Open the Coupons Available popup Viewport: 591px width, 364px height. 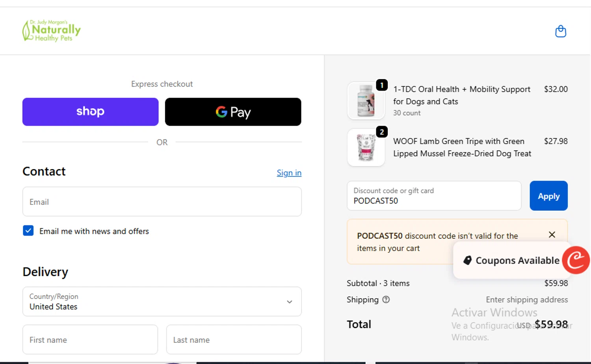[x=511, y=260]
